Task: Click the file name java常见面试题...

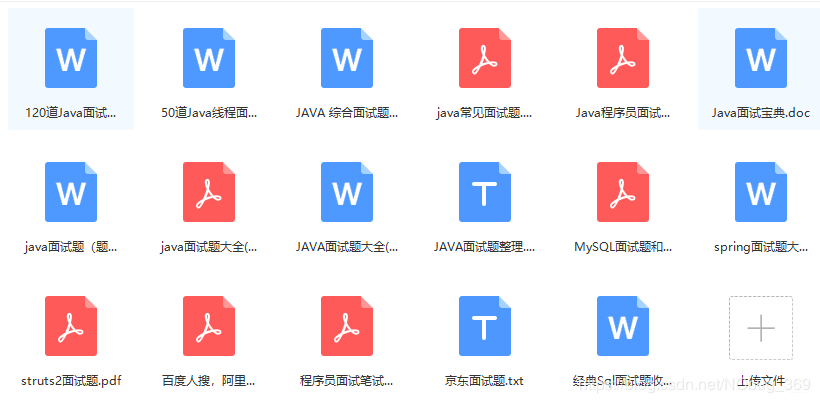Action: coord(485,112)
